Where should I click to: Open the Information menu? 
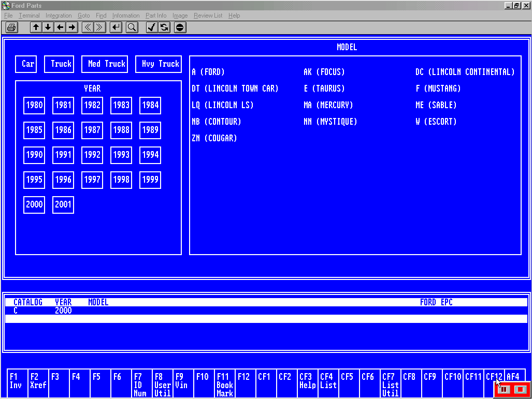126,16
